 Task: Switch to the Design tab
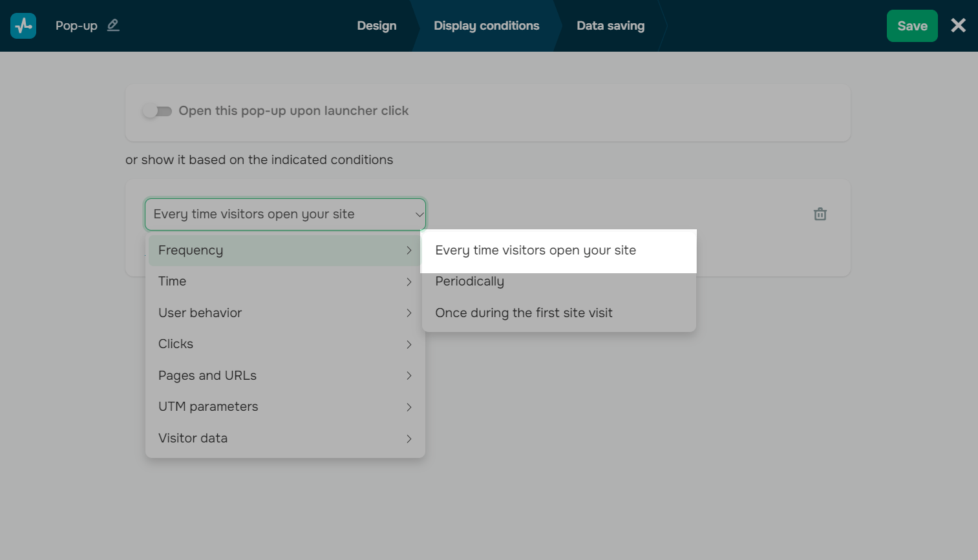click(377, 26)
